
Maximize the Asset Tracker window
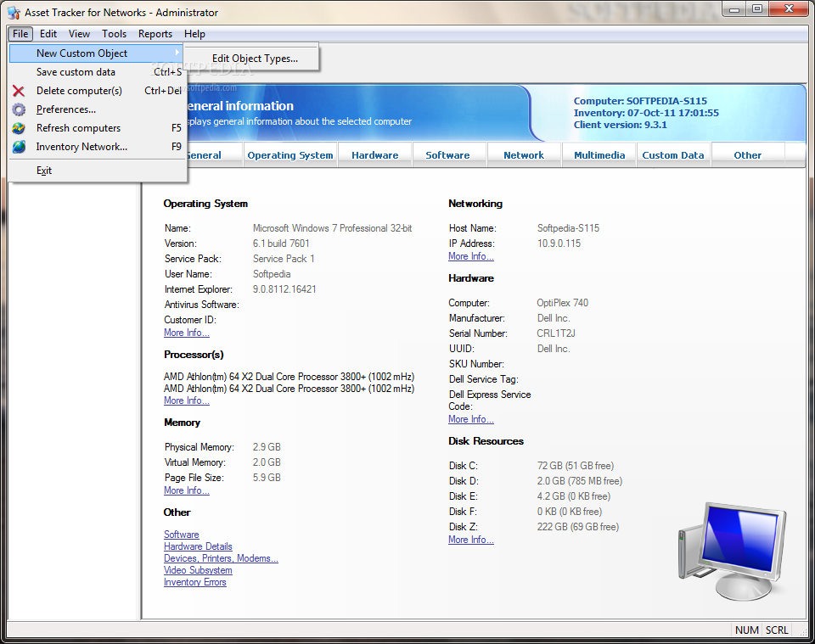click(x=757, y=8)
